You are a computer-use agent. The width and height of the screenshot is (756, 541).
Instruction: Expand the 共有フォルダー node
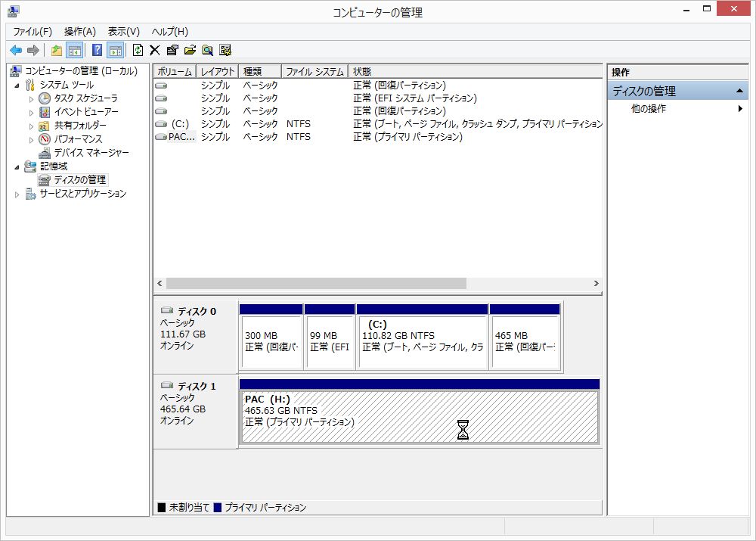pyautogui.click(x=31, y=126)
